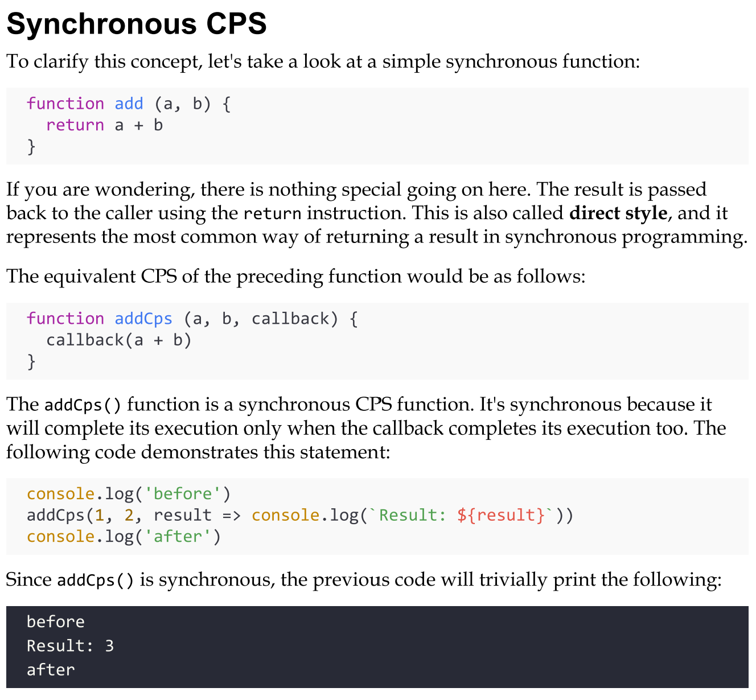Screen dimensions: 756x700
Task: Click the bold "direct style" term
Action: pyautogui.click(x=618, y=213)
